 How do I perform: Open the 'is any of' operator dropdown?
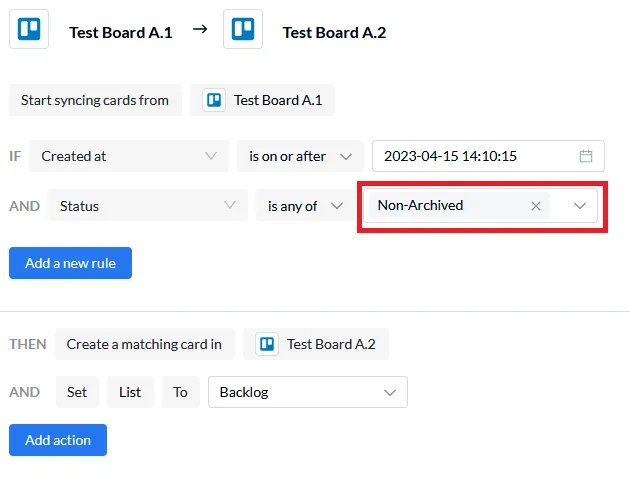tap(305, 206)
